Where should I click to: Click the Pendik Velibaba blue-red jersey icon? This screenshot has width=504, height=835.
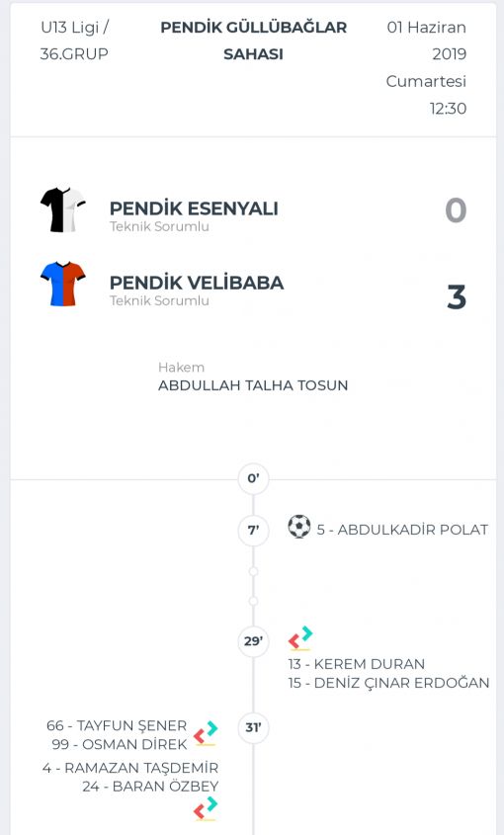pos(63,284)
